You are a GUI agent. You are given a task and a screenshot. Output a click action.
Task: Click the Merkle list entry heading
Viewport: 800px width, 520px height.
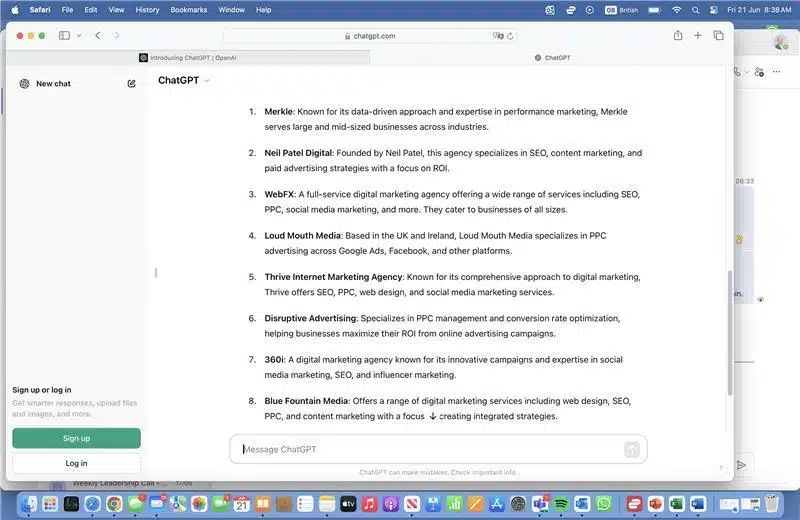click(x=279, y=111)
